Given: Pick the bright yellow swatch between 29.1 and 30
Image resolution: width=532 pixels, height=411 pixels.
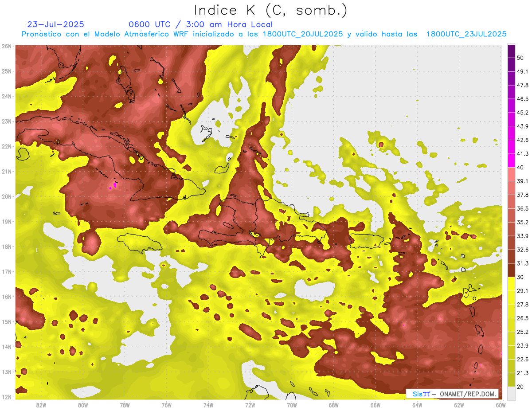Looking at the screenshot, I should pos(511,284).
